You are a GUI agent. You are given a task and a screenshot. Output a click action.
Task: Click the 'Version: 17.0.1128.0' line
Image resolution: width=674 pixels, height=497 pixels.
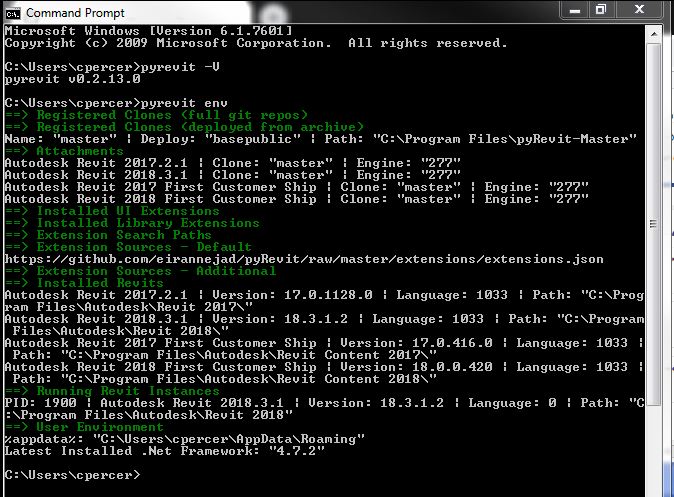[x=325, y=296]
